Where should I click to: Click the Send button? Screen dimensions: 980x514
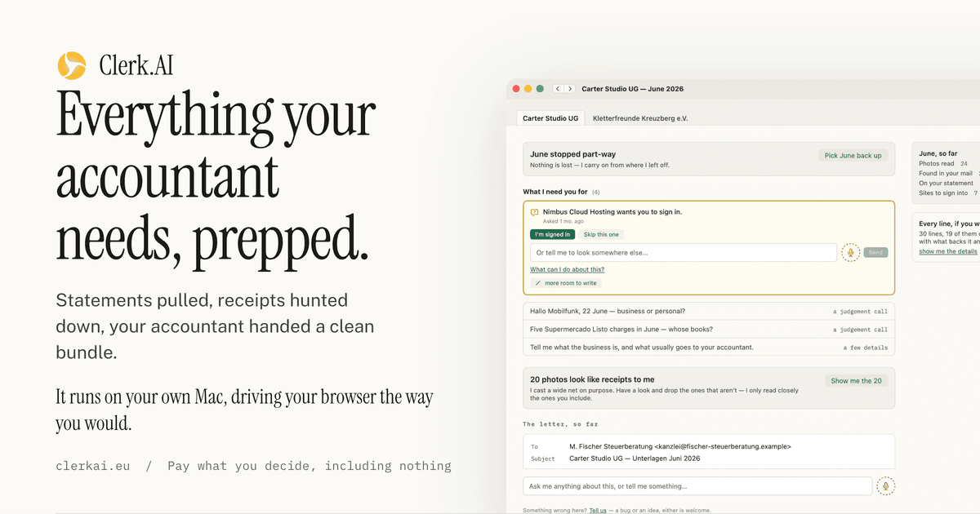pos(875,253)
